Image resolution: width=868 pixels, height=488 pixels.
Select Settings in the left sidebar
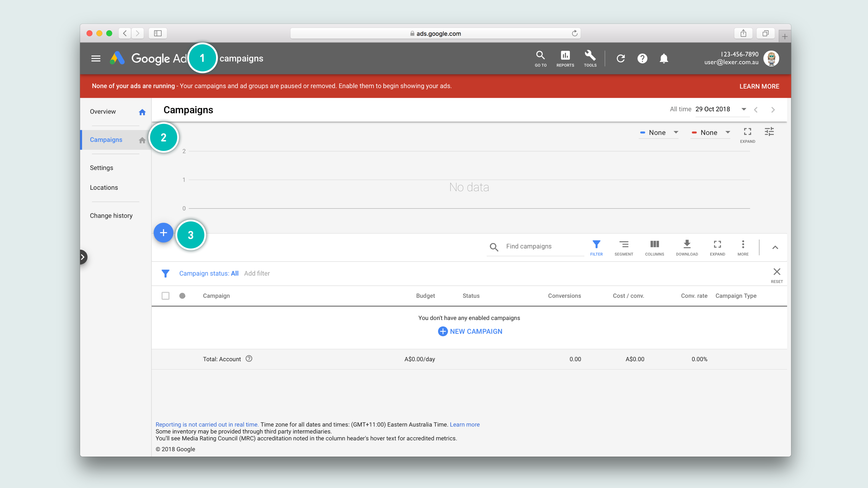point(101,168)
